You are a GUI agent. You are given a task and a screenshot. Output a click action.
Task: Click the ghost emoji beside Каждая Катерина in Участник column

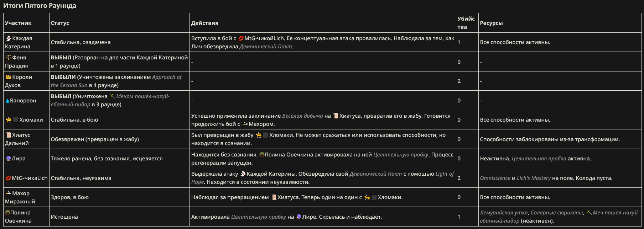pyautogui.click(x=9, y=38)
